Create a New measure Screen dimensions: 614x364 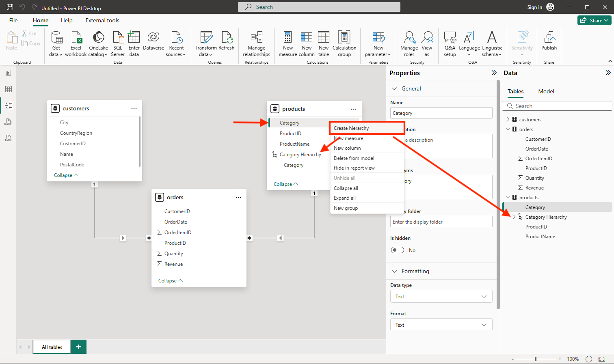click(x=288, y=44)
